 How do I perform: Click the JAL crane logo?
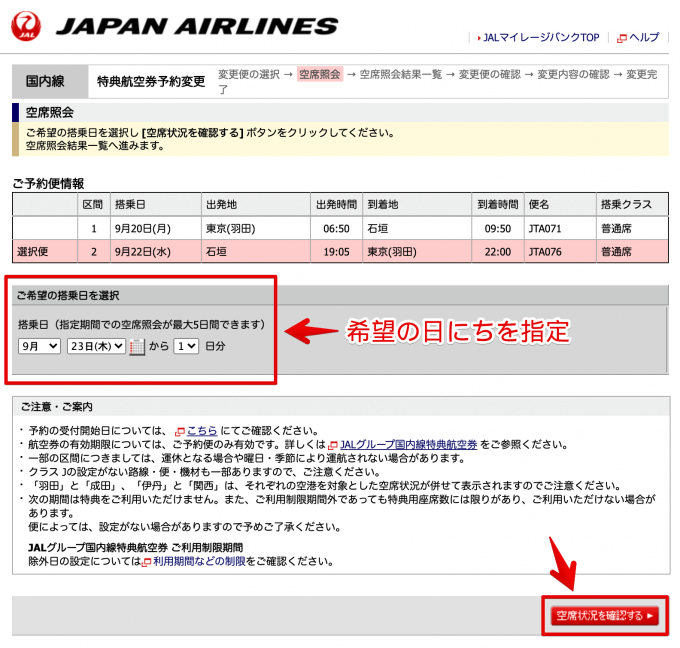pos(27,27)
